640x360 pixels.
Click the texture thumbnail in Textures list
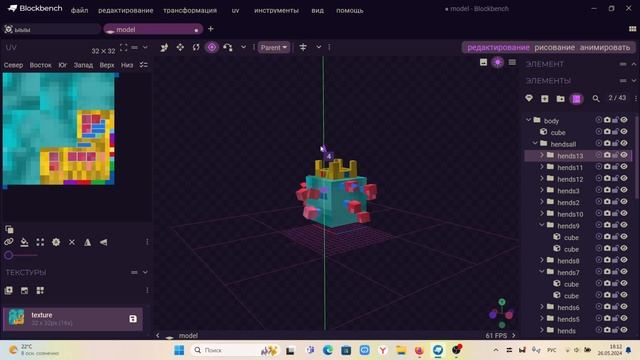pyautogui.click(x=16, y=317)
